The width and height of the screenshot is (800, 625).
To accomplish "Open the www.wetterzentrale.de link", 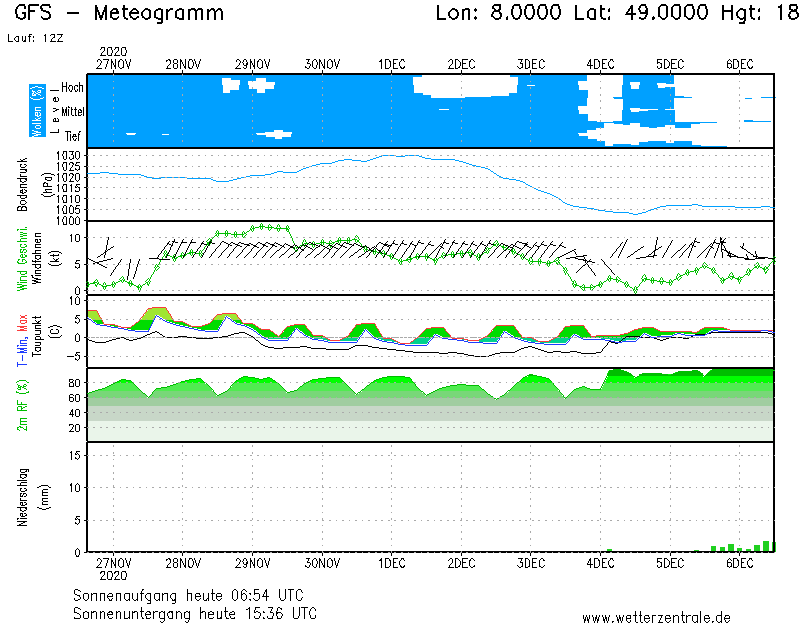I will 656,617.
